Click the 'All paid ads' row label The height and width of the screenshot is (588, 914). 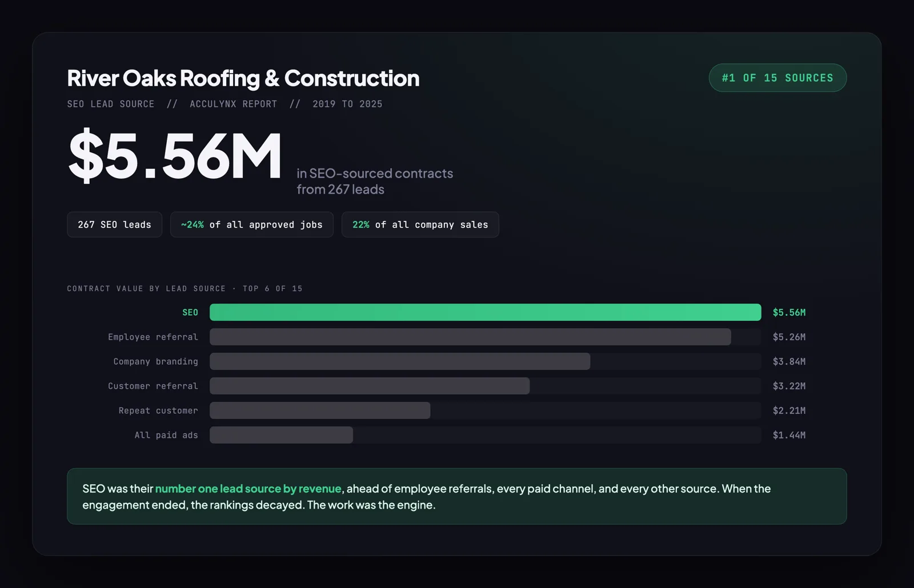[x=166, y=436]
